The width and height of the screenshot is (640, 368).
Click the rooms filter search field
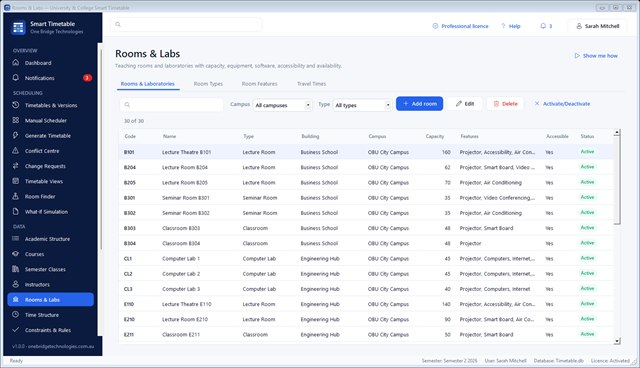171,105
